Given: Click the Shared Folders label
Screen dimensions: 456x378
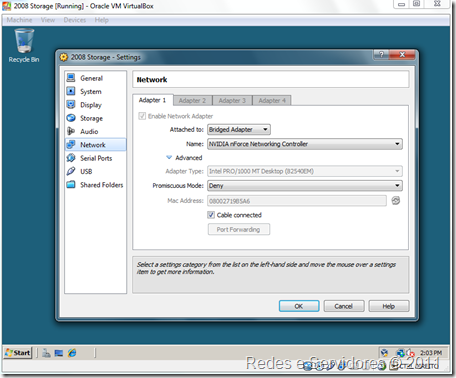Looking at the screenshot, I should coord(102,185).
